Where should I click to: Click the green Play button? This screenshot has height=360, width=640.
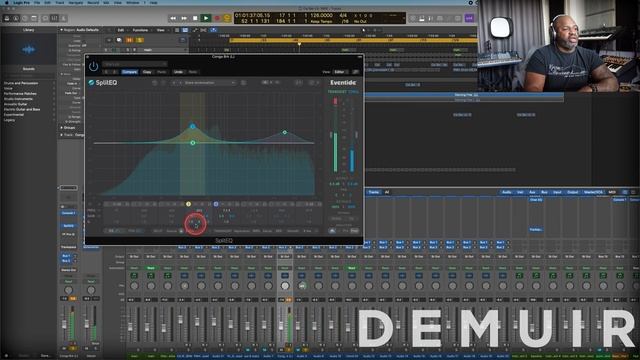coord(206,18)
